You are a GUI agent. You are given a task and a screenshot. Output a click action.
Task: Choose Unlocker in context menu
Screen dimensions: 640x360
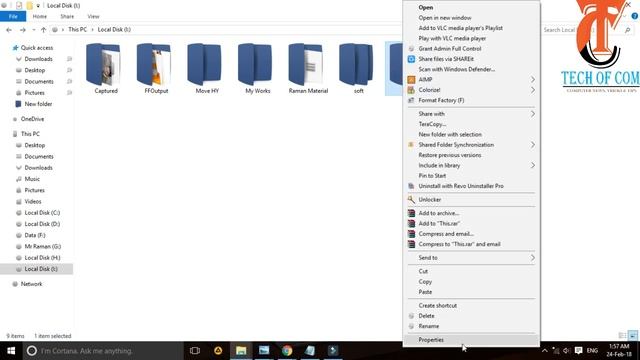471,200
